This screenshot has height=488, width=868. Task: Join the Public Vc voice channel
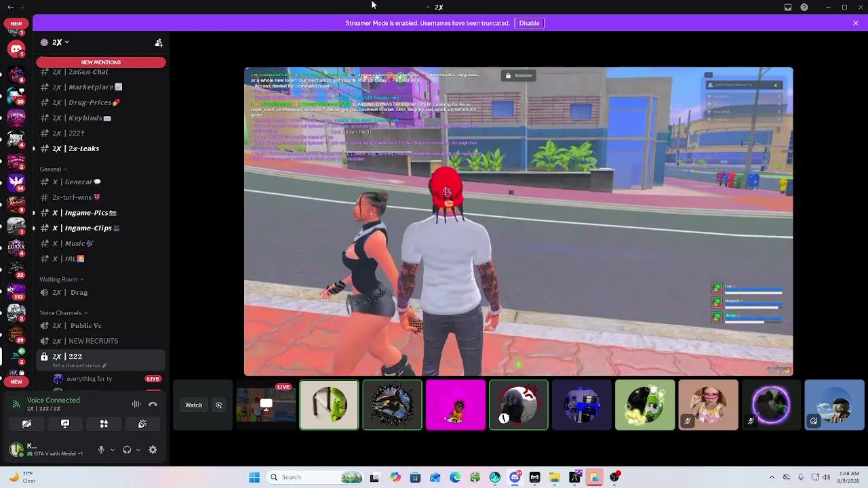coord(100,325)
